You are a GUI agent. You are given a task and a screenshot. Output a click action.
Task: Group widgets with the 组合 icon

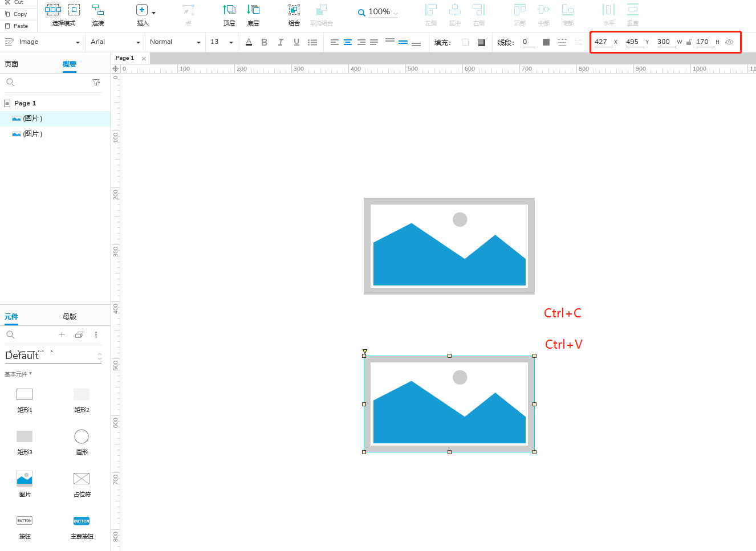pyautogui.click(x=294, y=10)
